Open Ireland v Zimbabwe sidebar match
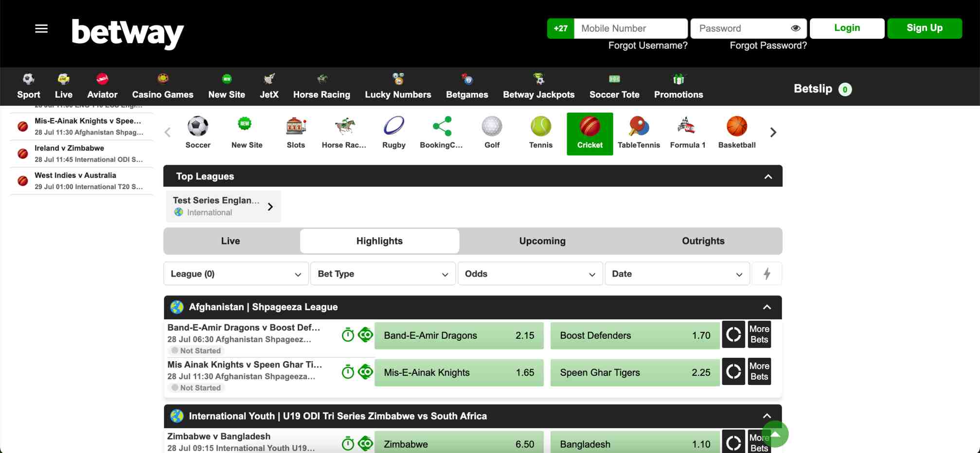 82,154
